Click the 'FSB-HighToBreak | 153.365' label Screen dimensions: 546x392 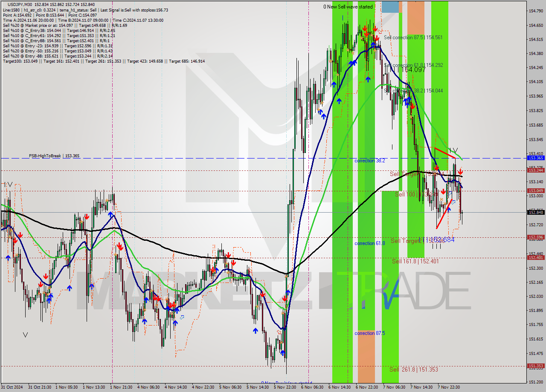point(54,156)
